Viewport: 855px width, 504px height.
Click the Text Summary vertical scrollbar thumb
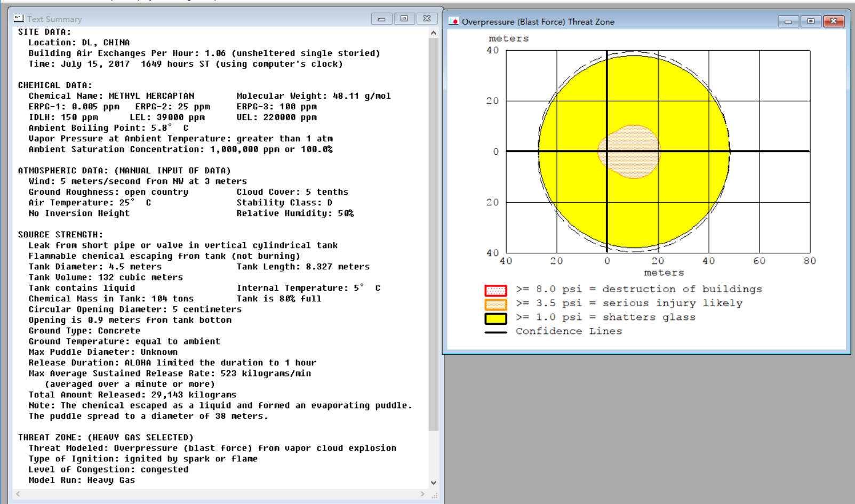tap(434, 234)
